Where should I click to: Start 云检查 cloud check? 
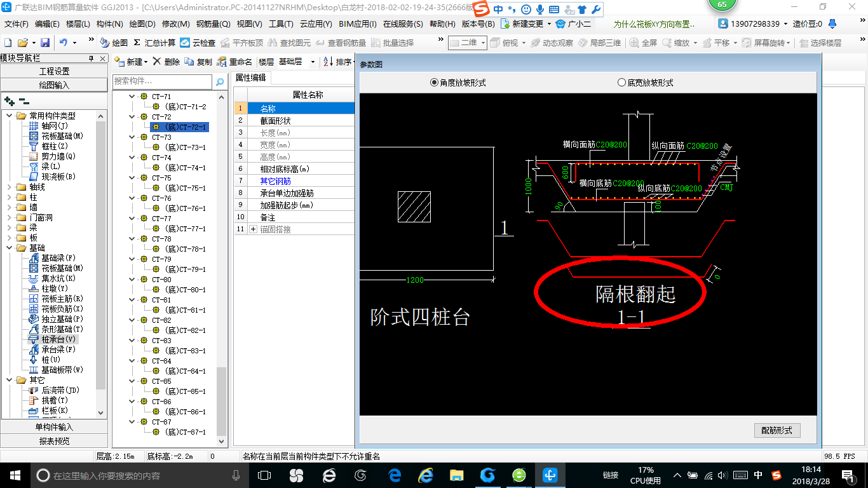[x=198, y=43]
